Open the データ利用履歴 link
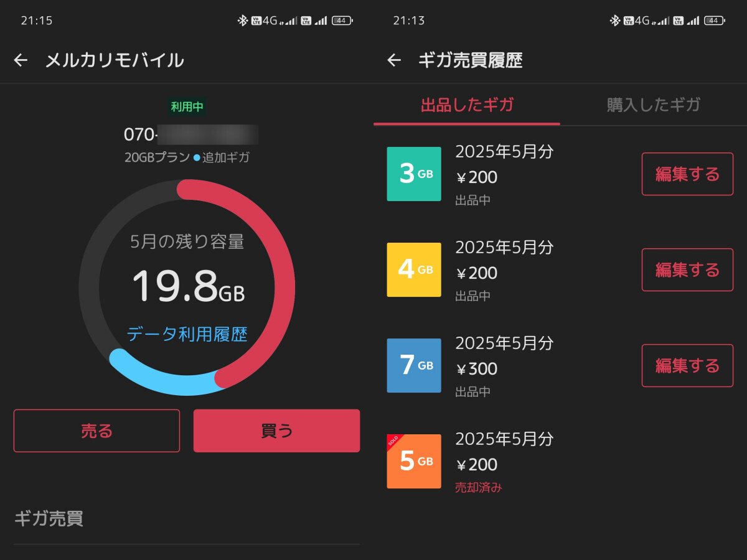 pos(187,335)
